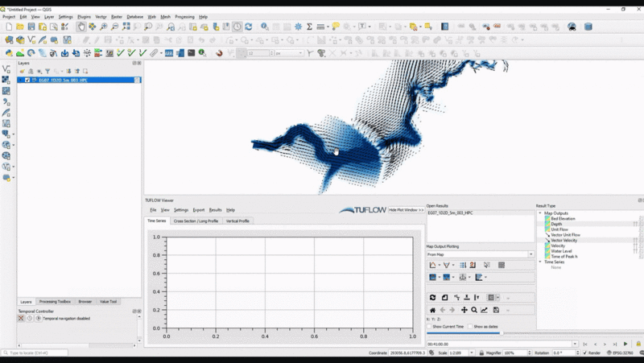Select the Pan Map hand tool
644x363 pixels.
pos(81,27)
